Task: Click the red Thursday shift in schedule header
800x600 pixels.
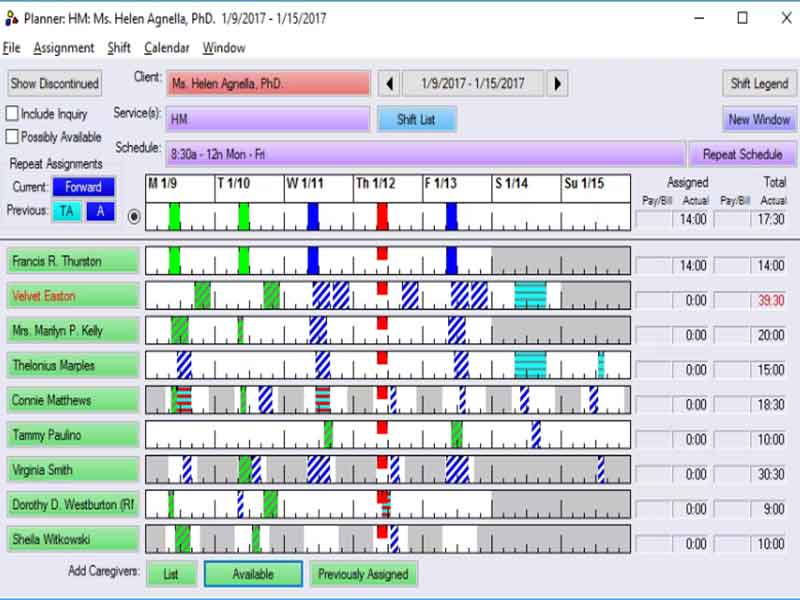Action: pyautogui.click(x=382, y=216)
